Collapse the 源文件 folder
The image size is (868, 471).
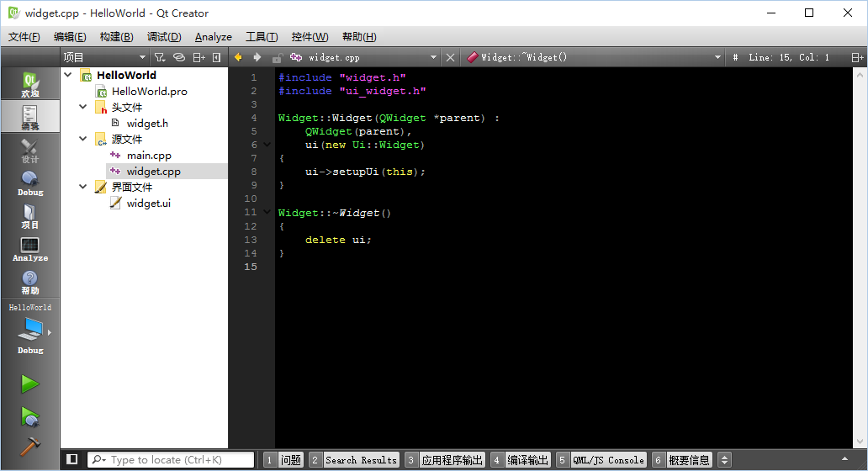tap(83, 139)
